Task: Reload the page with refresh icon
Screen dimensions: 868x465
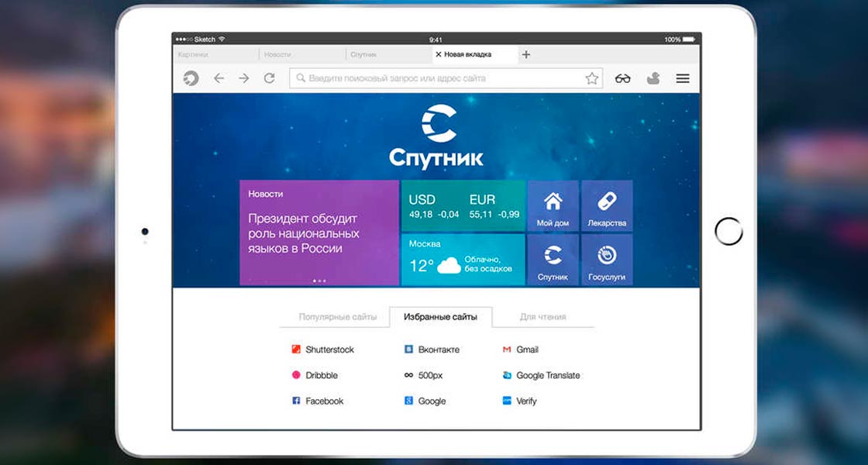Action: tap(270, 78)
